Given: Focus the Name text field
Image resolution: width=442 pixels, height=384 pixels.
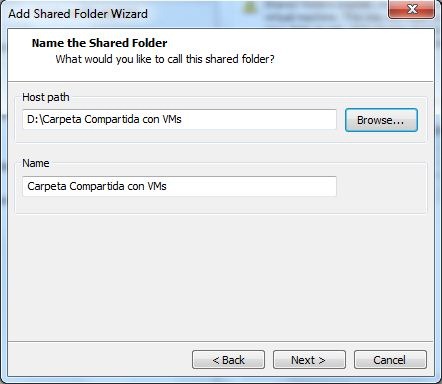Looking at the screenshot, I should click(x=179, y=186).
